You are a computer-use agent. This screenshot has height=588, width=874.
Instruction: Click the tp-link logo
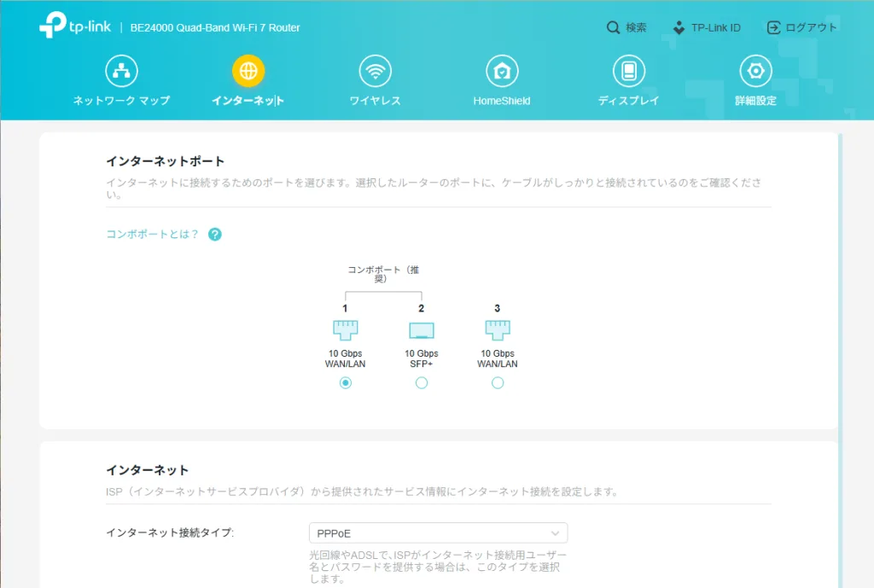[75, 25]
